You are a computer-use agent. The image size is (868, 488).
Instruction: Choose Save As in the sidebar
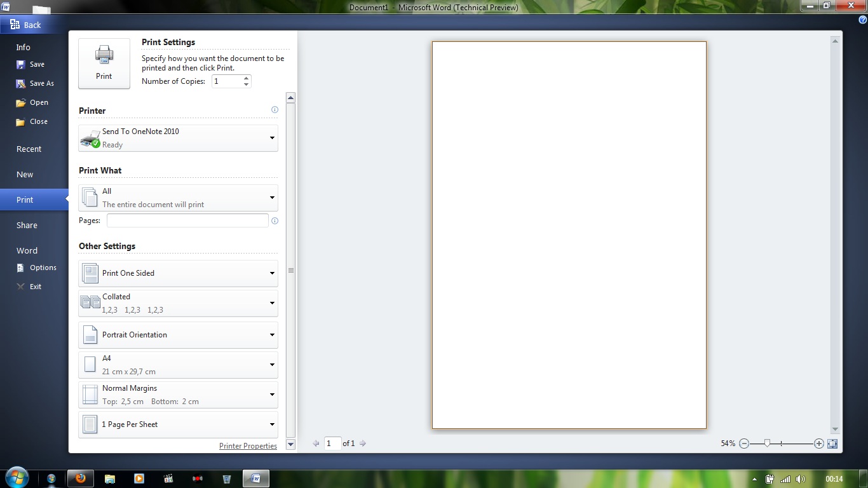click(x=35, y=83)
